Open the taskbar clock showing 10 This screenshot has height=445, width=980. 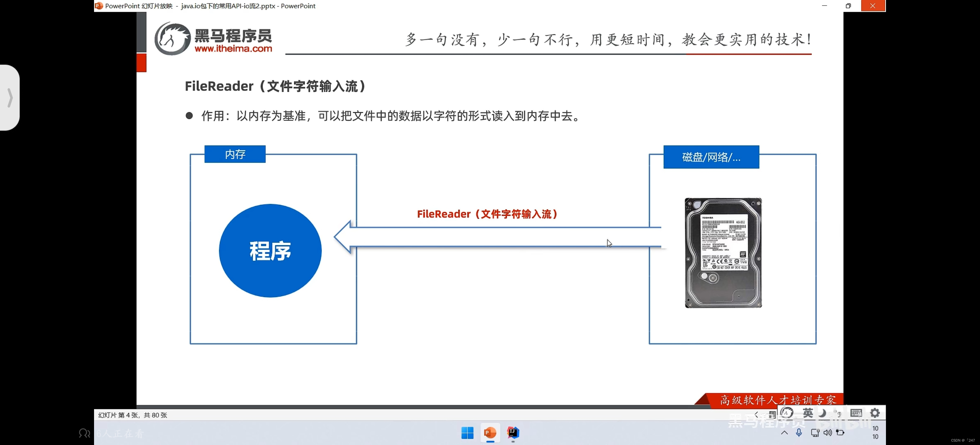point(875,432)
